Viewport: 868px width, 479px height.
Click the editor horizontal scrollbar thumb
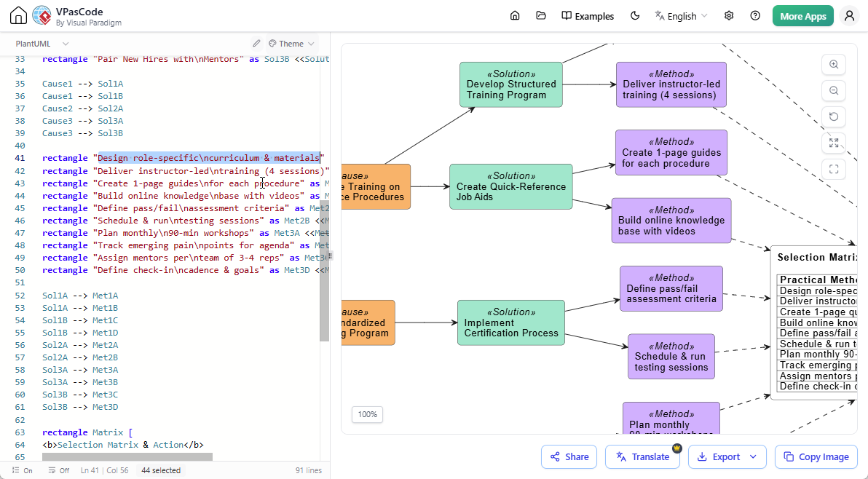tap(127, 457)
